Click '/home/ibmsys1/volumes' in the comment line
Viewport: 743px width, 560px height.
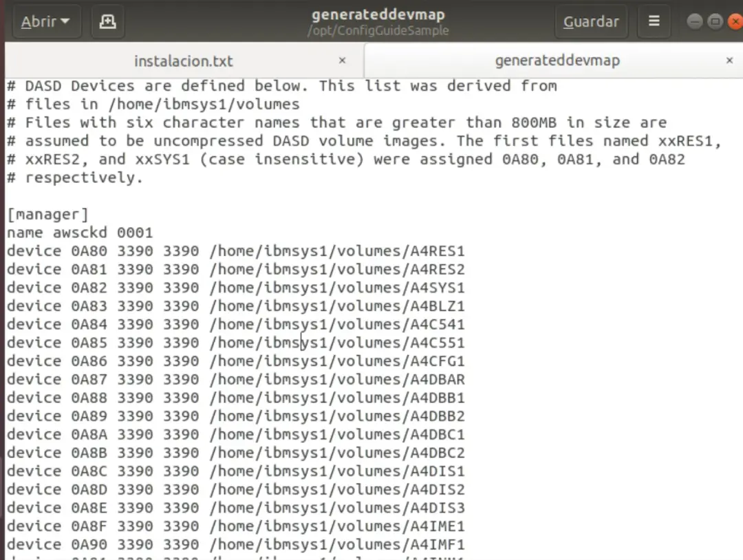point(204,105)
